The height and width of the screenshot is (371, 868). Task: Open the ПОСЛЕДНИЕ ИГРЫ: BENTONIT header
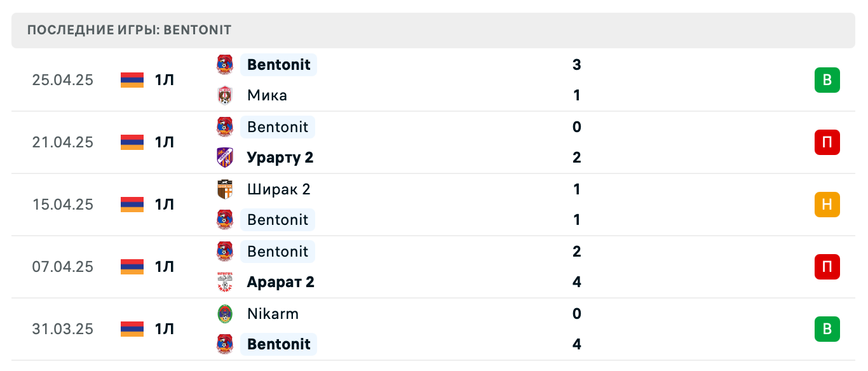[x=128, y=29]
